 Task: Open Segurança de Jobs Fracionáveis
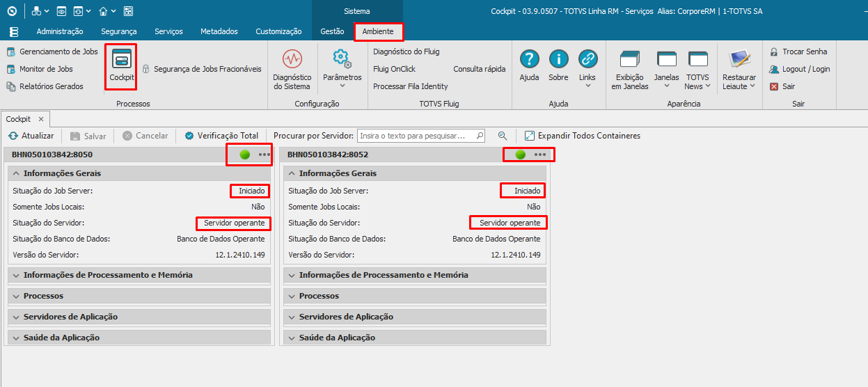(x=202, y=69)
